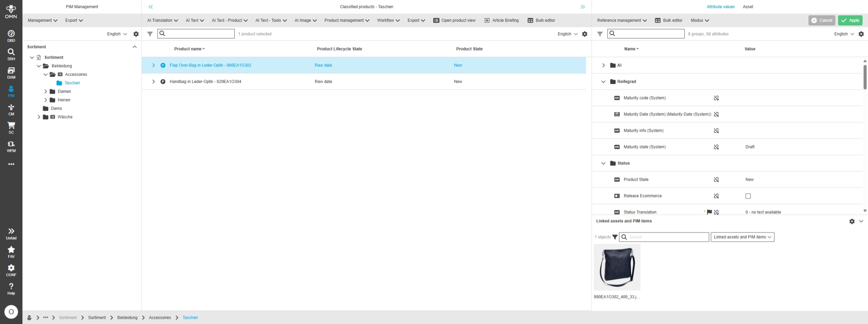Viewport: 868px width, 324px height.
Task: Click the attribute list vertical scrollbar
Action: coord(865,77)
